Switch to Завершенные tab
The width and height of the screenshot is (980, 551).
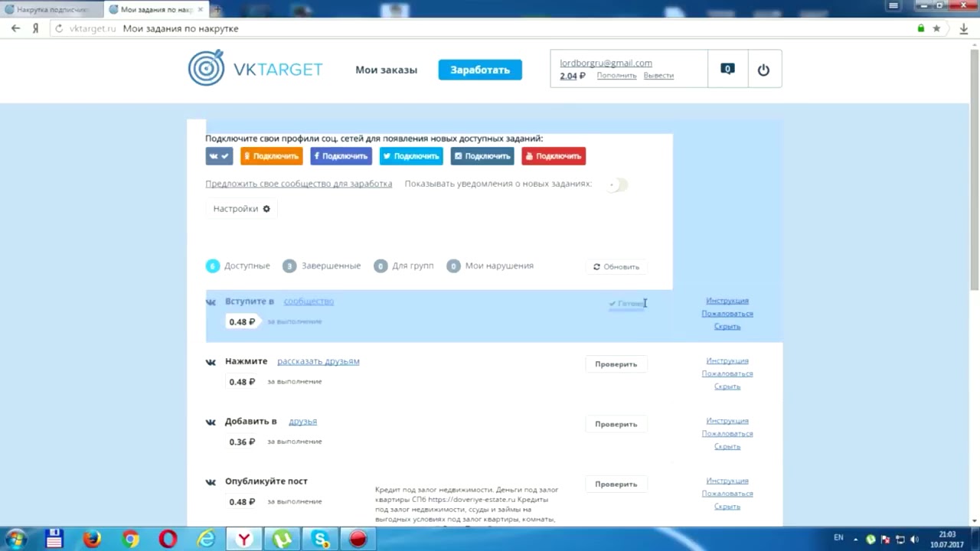pos(321,266)
